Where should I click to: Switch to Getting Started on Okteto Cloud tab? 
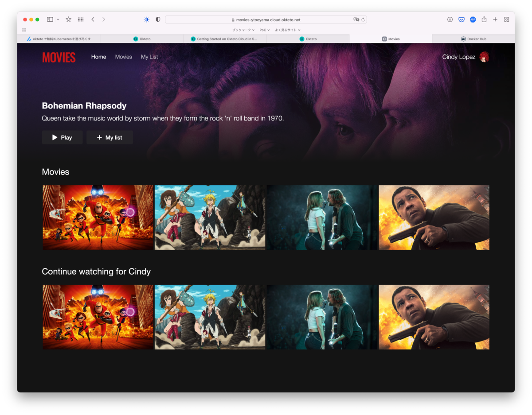(225, 39)
